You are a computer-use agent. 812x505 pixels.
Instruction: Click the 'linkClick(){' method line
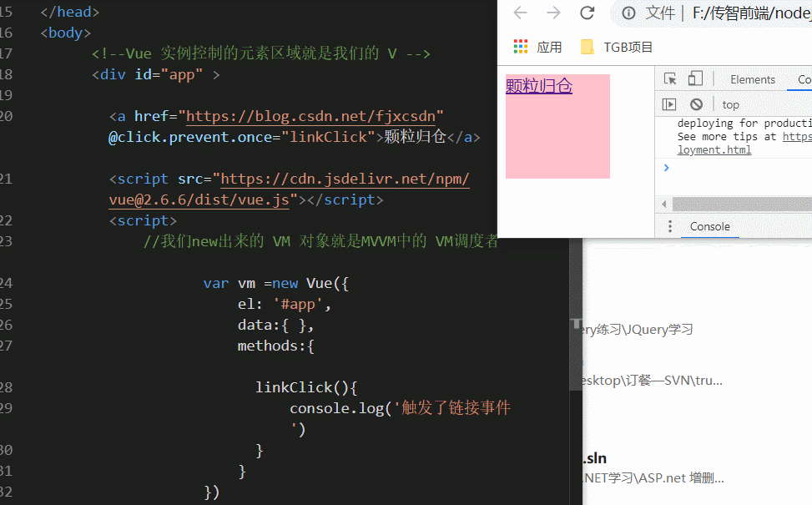[306, 387]
